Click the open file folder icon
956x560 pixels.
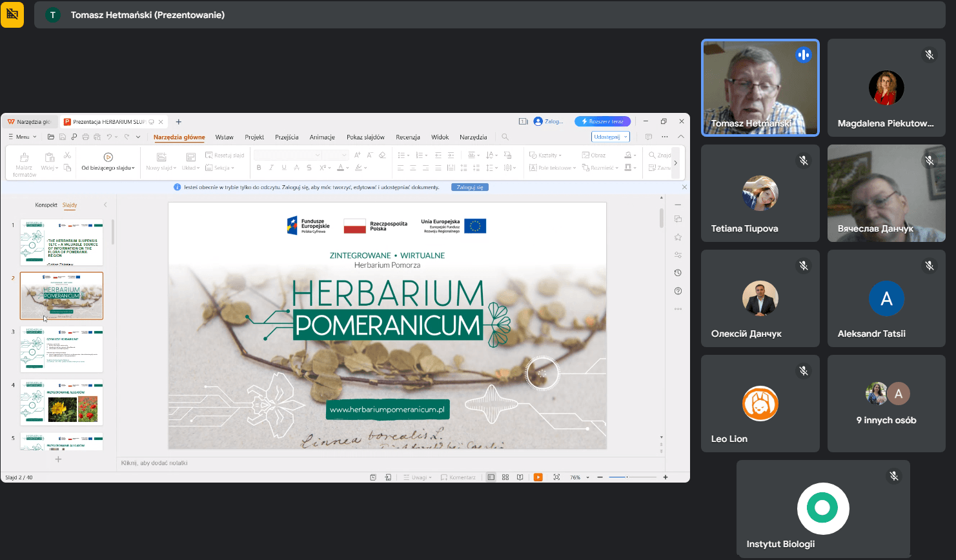[51, 137]
